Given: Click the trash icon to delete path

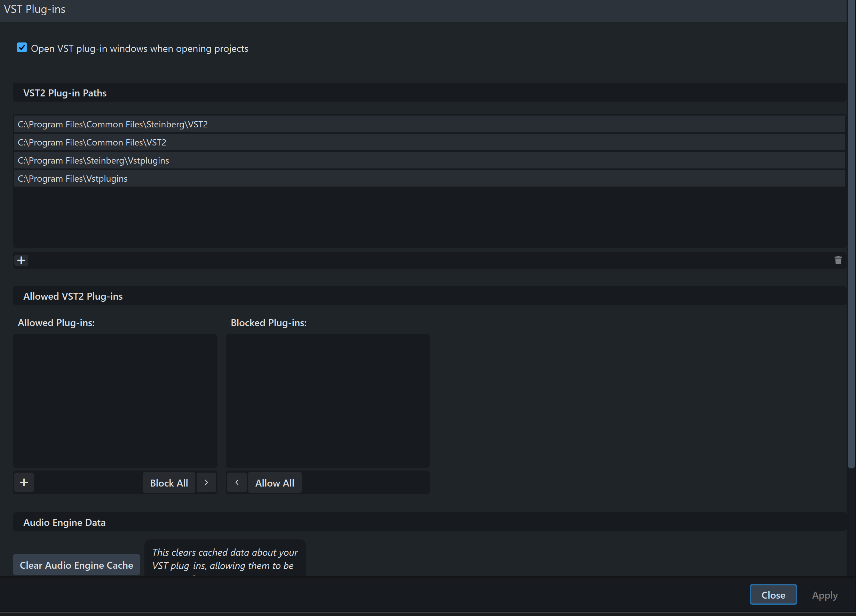Looking at the screenshot, I should (838, 260).
